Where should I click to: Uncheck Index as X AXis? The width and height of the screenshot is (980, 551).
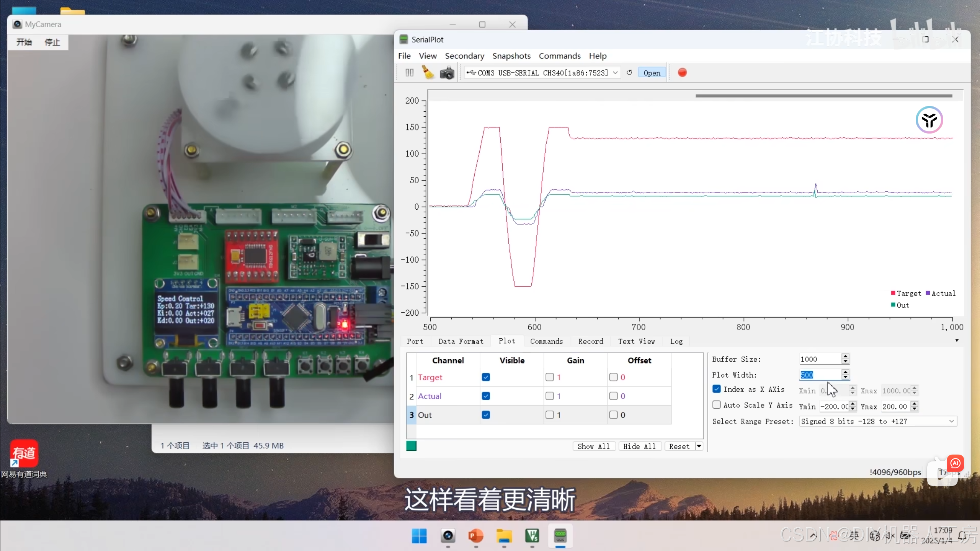point(717,389)
